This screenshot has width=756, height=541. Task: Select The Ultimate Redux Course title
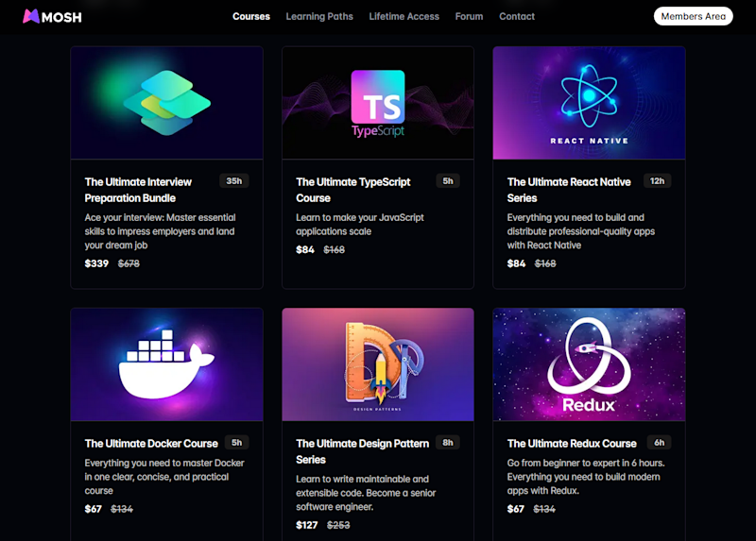572,443
